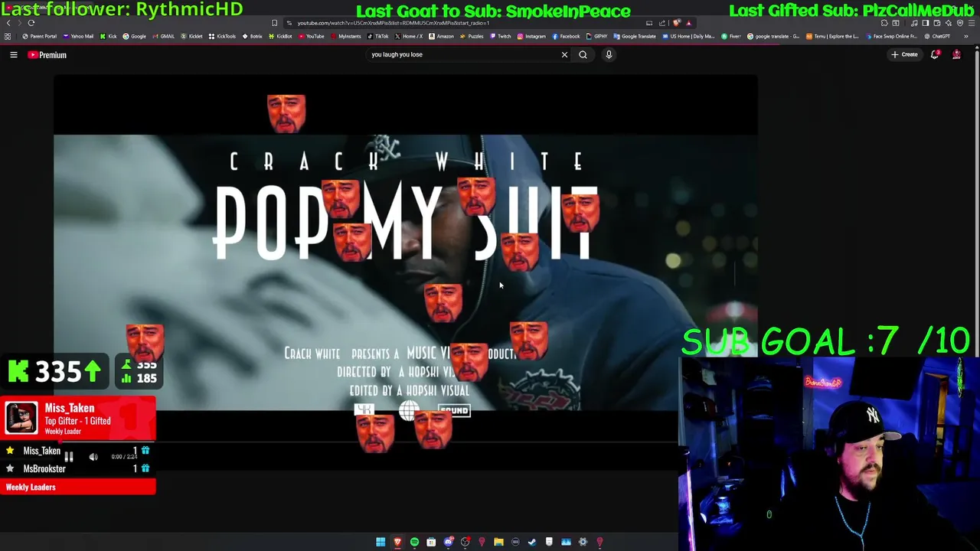Image resolution: width=980 pixels, height=551 pixels.
Task: Mute the video using the speaker icon
Action: click(93, 457)
